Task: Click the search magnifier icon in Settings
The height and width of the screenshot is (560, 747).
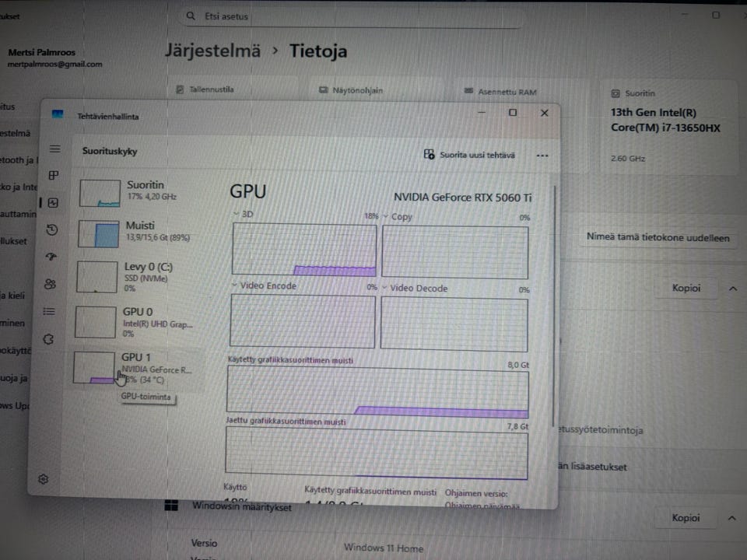Action: click(191, 16)
